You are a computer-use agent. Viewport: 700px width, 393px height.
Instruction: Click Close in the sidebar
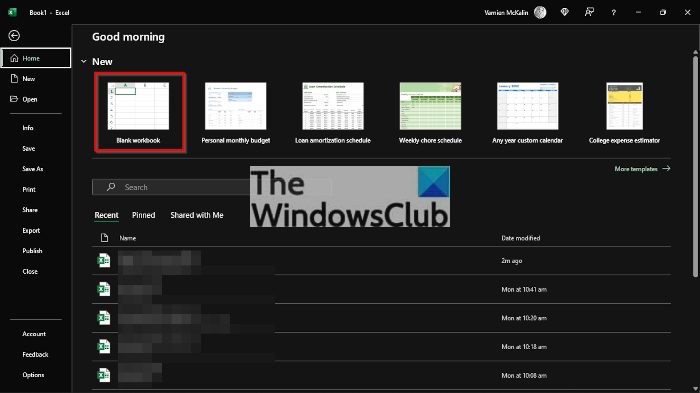(x=30, y=272)
